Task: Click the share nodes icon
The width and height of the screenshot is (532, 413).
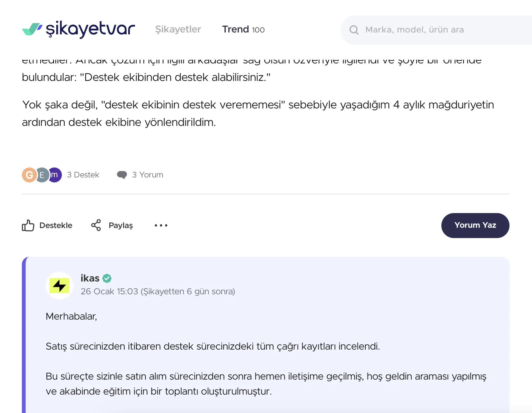Action: coord(96,225)
